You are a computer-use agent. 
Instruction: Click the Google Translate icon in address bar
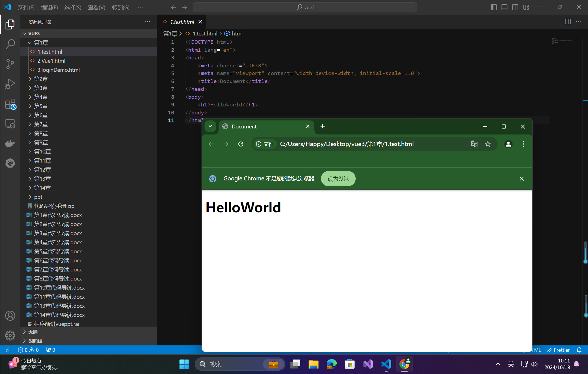474,144
